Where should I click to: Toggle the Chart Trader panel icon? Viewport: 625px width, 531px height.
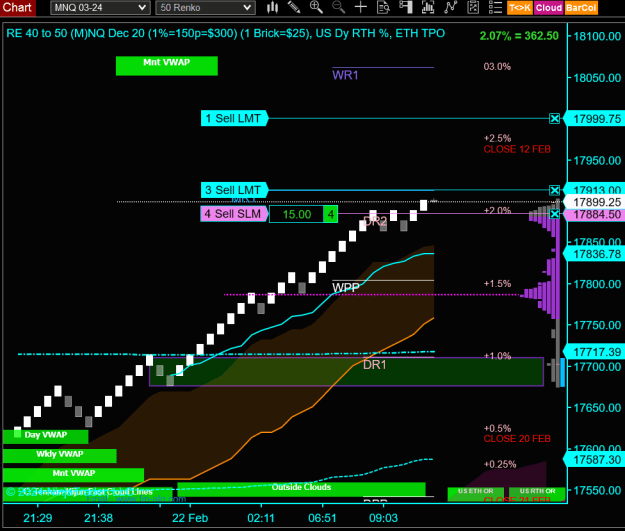click(405, 7)
